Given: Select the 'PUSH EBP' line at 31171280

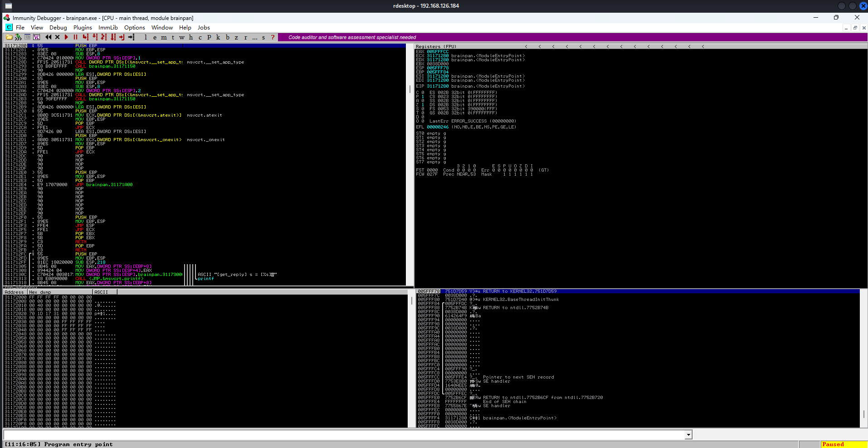Looking at the screenshot, I should point(205,46).
